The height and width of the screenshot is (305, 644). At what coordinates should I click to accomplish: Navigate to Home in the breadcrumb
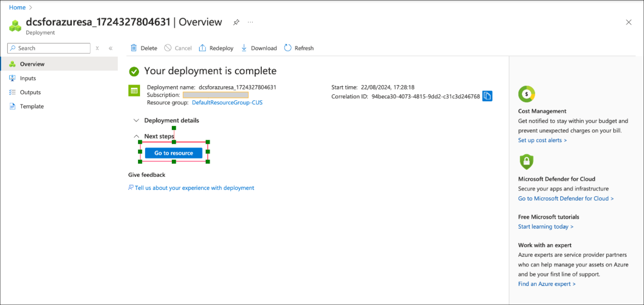click(17, 7)
